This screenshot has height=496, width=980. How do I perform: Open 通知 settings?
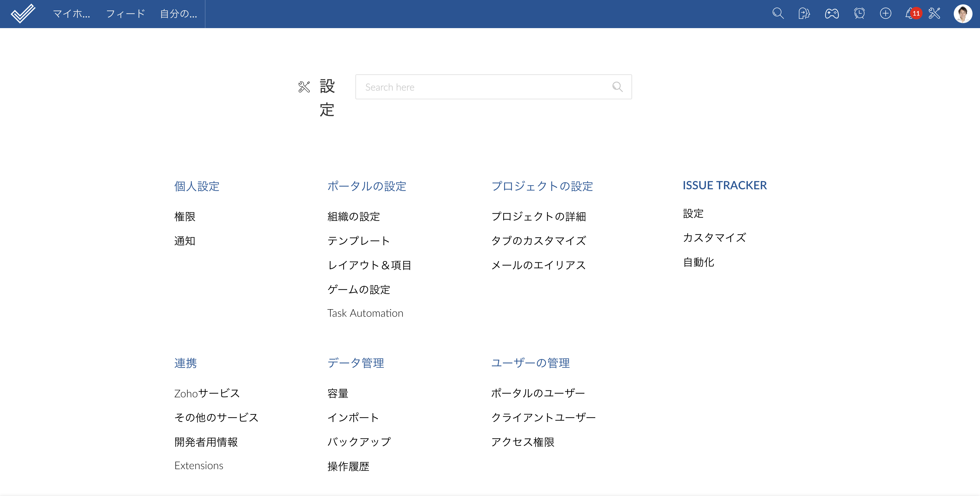click(185, 241)
